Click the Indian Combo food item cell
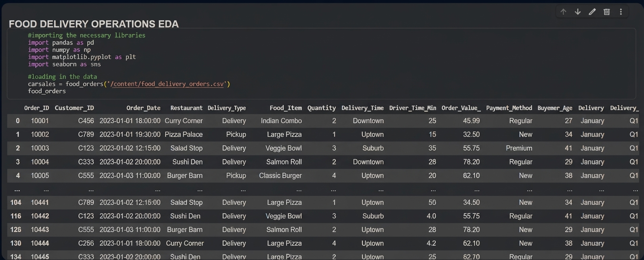The image size is (644, 260). (x=281, y=121)
